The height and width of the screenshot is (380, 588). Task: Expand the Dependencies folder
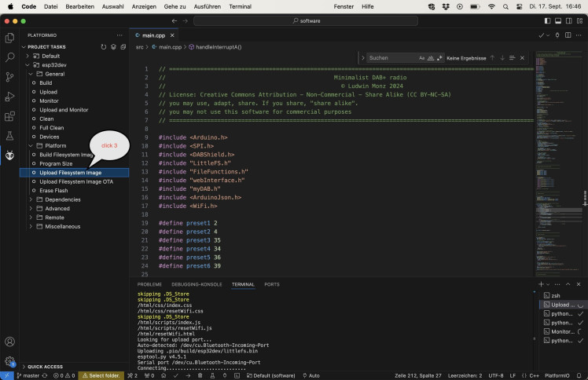62,199
